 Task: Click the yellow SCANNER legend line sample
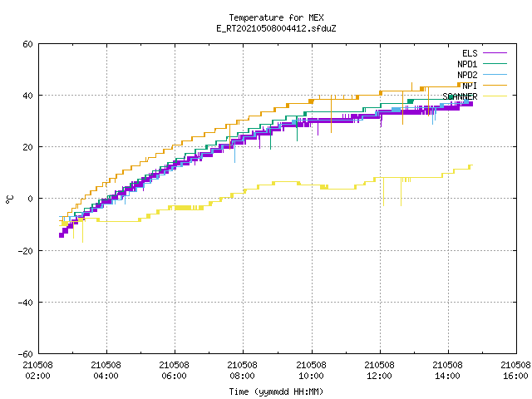coord(495,96)
